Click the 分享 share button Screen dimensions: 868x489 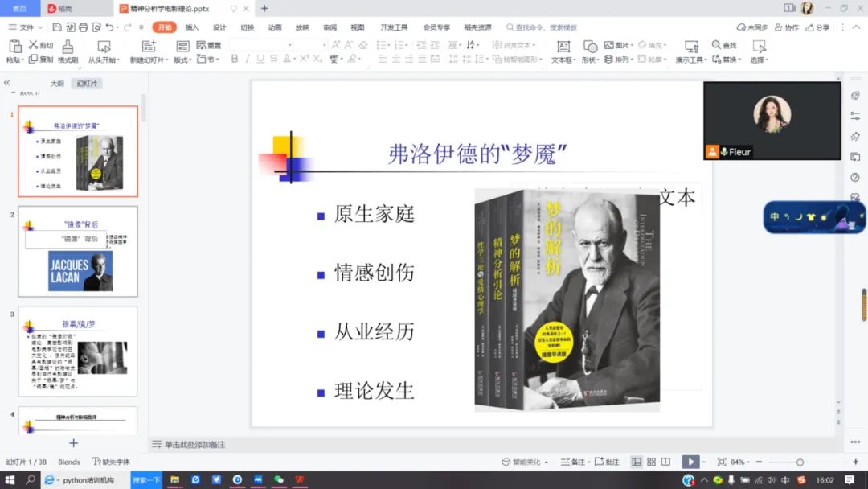[x=817, y=27]
